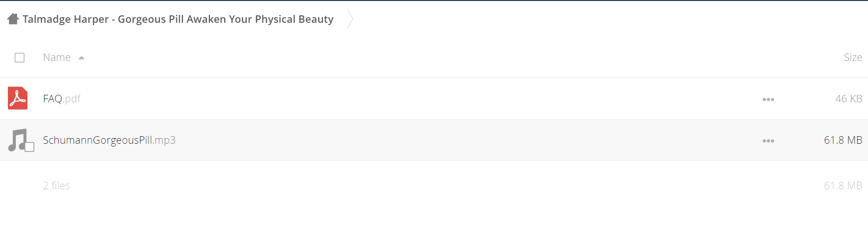Click the breadcrumb chevron after the folder title
The width and height of the screenshot is (868, 239).
click(350, 19)
